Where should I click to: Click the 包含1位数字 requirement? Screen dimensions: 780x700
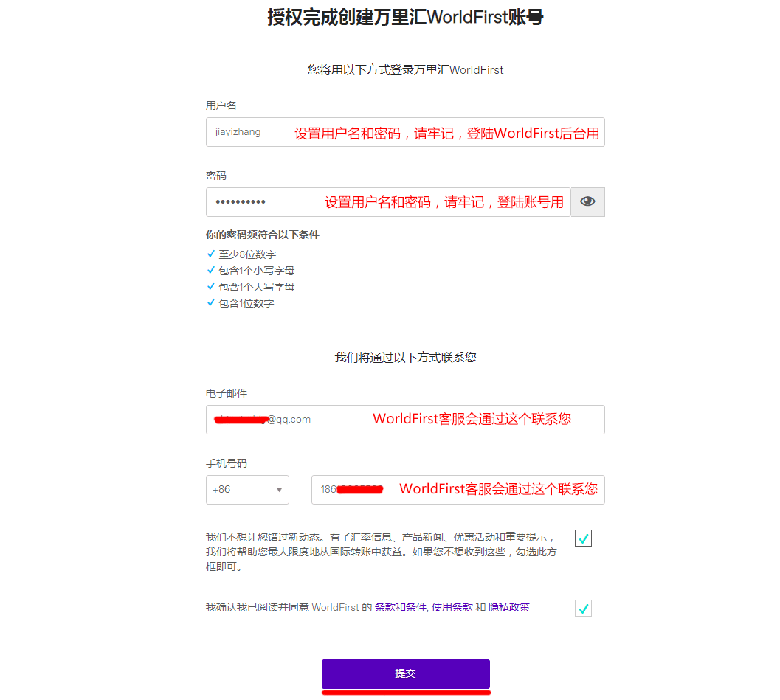246,303
